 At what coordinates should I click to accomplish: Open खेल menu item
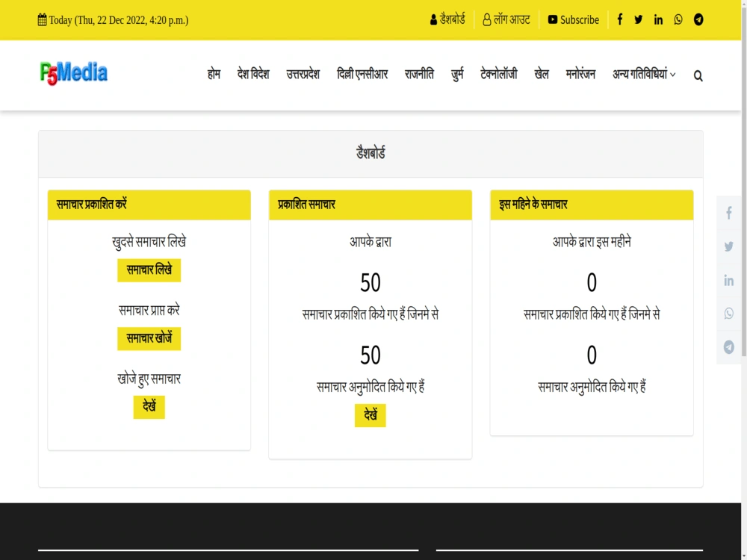541,74
